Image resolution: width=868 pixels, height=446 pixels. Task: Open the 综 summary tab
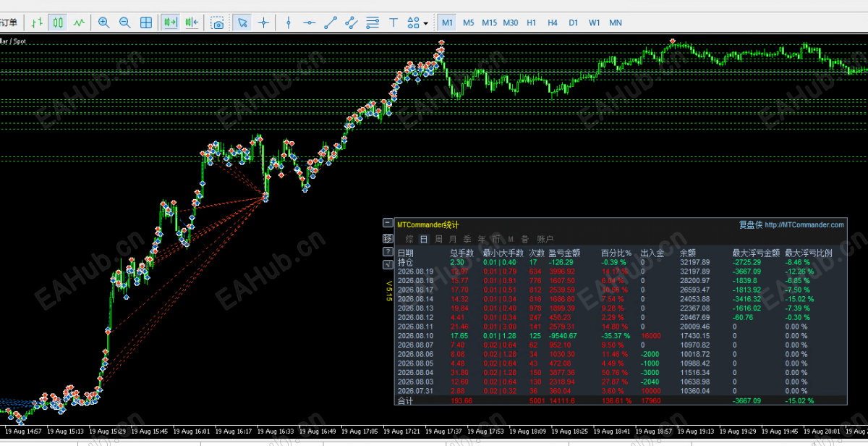(409, 239)
